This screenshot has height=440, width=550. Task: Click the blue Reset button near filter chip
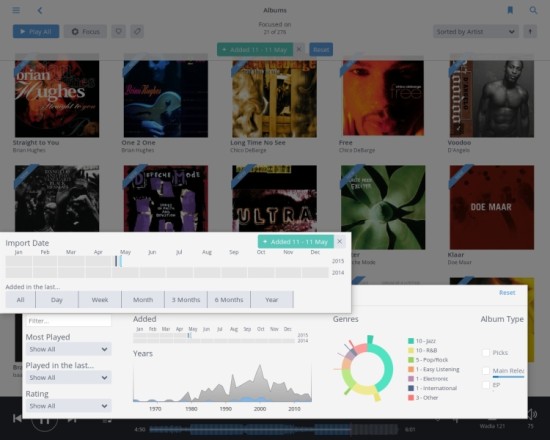(x=321, y=49)
